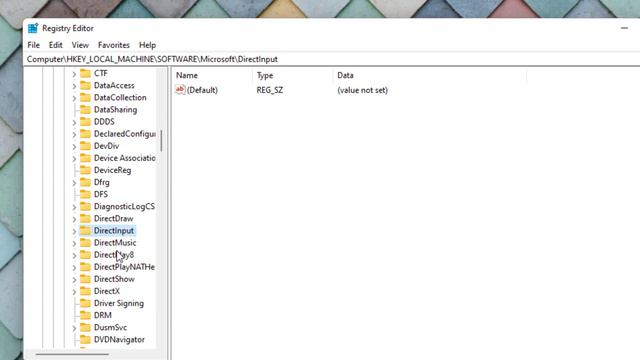Select the DFS folder icon
The height and width of the screenshot is (360, 640).
(85, 194)
